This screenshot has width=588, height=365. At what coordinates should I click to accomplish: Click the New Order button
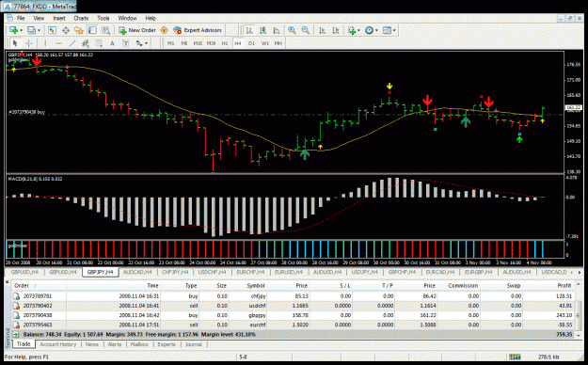[x=137, y=30]
